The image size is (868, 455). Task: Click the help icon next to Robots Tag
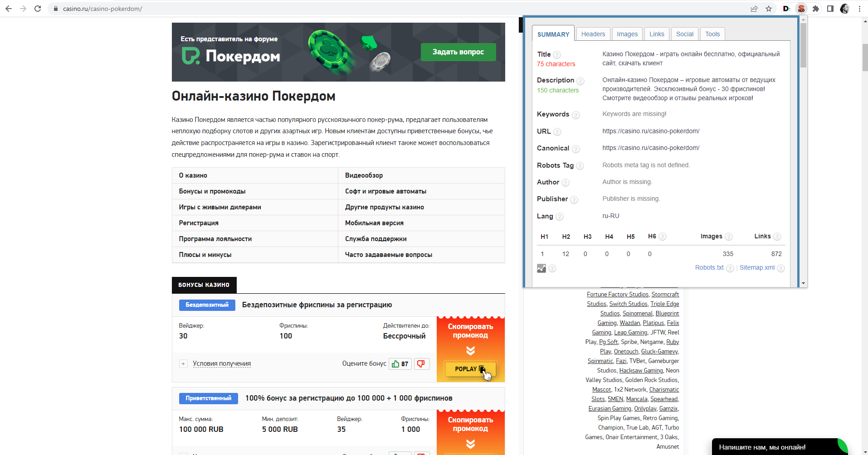click(580, 166)
